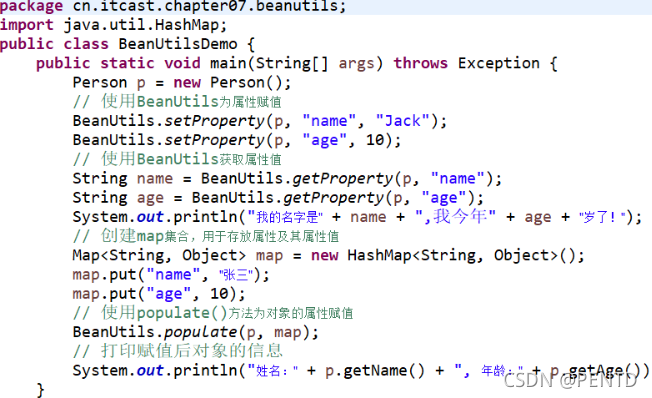
Task: Click the last println with p.getName()
Action: pyautogui.click(x=361, y=371)
